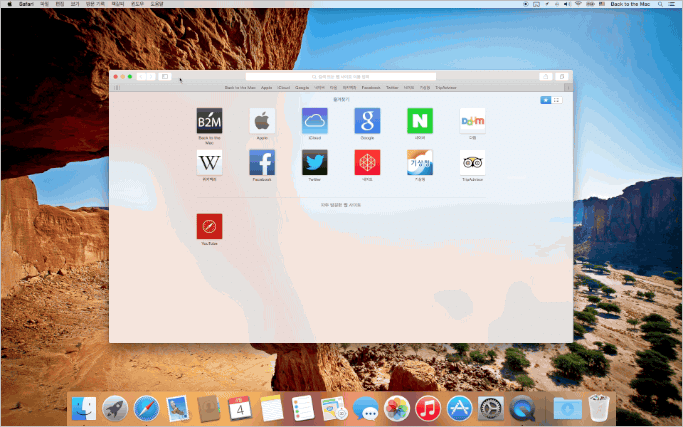The height and width of the screenshot is (427, 683).
Task: Open QuickTime Player in the Dock
Action: pos(522,408)
